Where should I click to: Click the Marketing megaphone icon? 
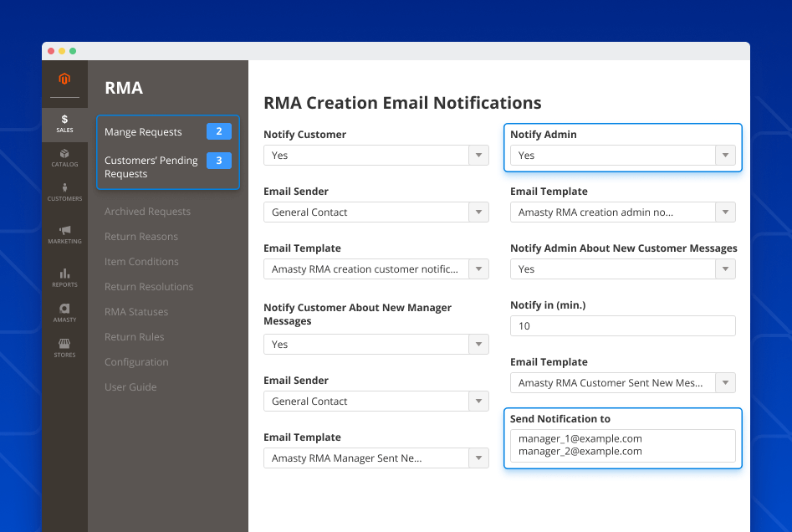point(64,235)
